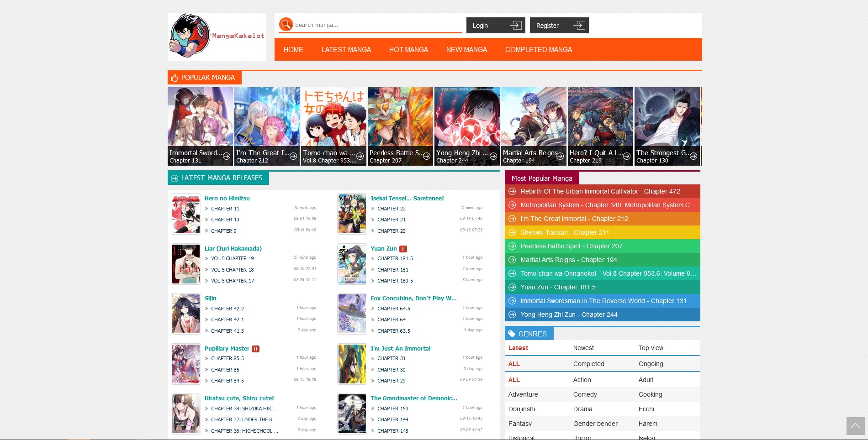Click arrow icon on Peerless Battle S... card
Screen dimensions: 868x440
(x=427, y=156)
